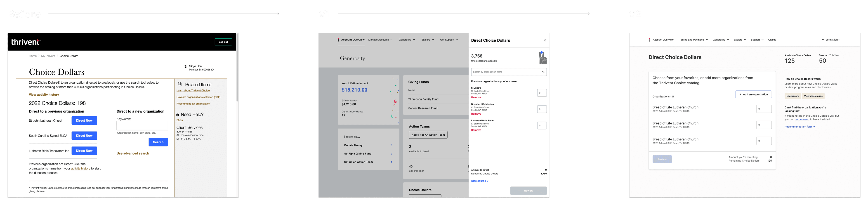Click Review button below the Disclosures link
This screenshot has width=868, height=205.
[528, 191]
